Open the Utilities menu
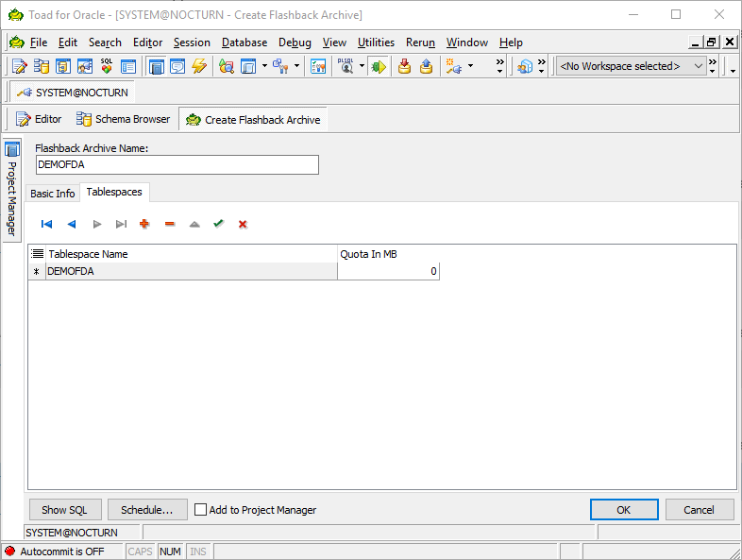This screenshot has width=742, height=560. pos(376,42)
